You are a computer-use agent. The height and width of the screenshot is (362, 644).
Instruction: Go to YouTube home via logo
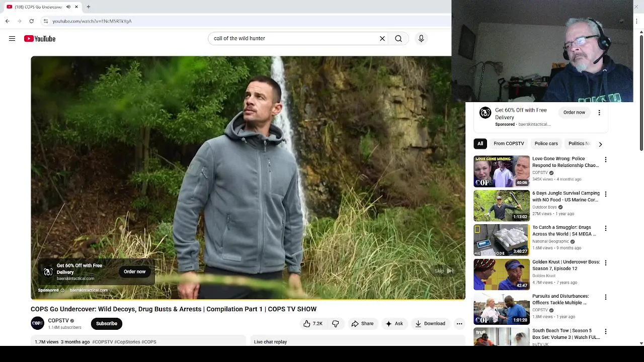click(40, 39)
